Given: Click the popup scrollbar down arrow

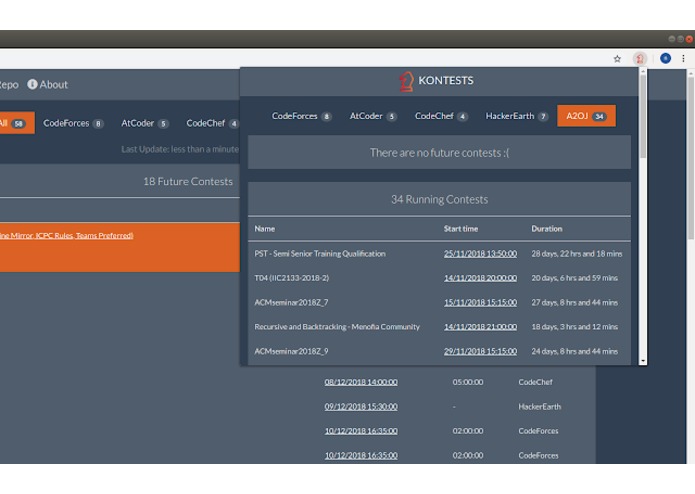Looking at the screenshot, I should click(x=643, y=362).
